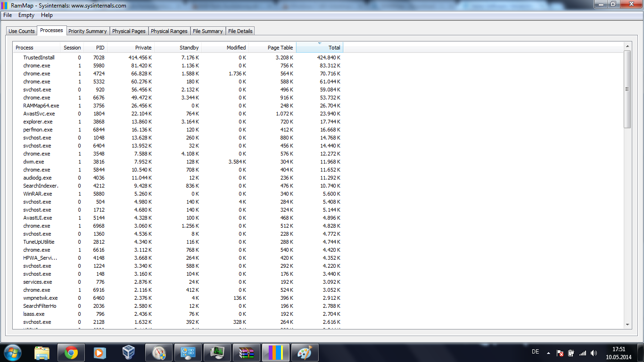Image resolution: width=644 pixels, height=362 pixels.
Task: Switch to the Priority Summary tab
Action: 88,31
